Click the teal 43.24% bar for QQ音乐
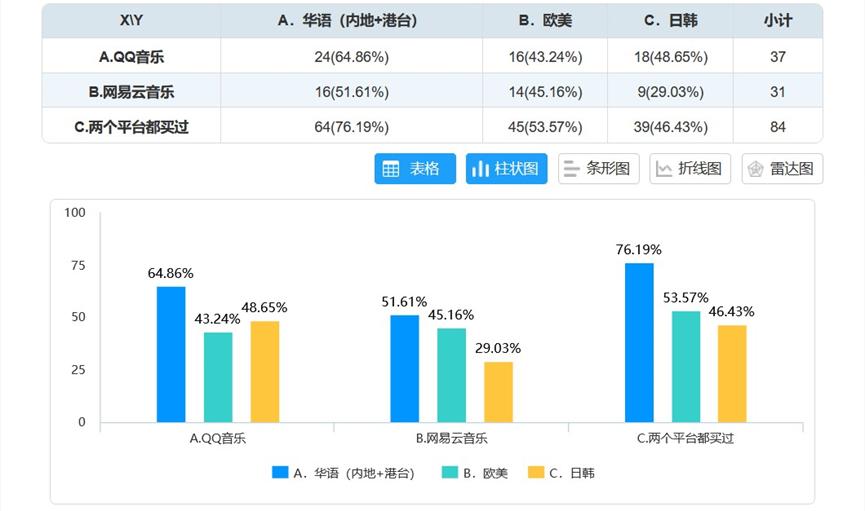 (218, 377)
